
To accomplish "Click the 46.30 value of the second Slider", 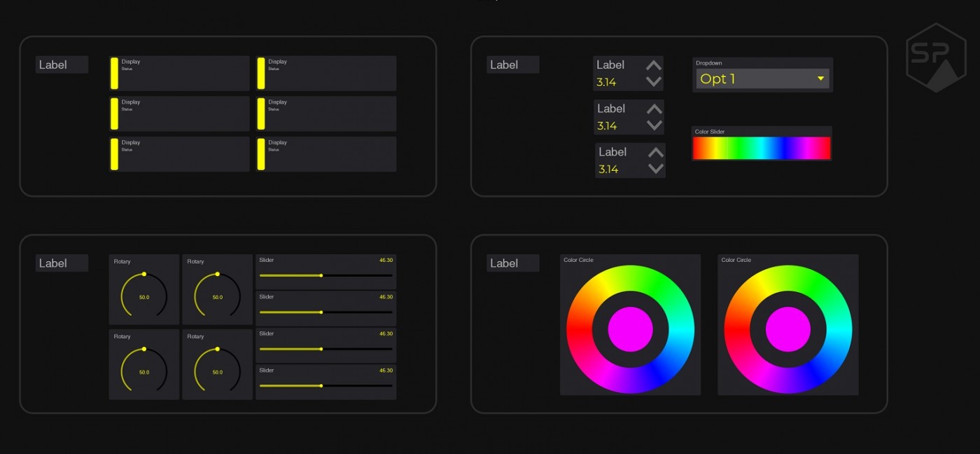I will tap(386, 297).
